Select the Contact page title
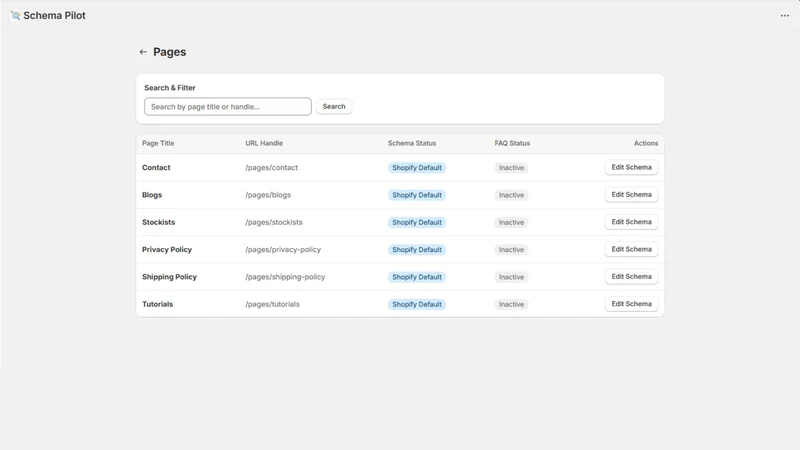Image resolution: width=800 pixels, height=450 pixels. (156, 167)
